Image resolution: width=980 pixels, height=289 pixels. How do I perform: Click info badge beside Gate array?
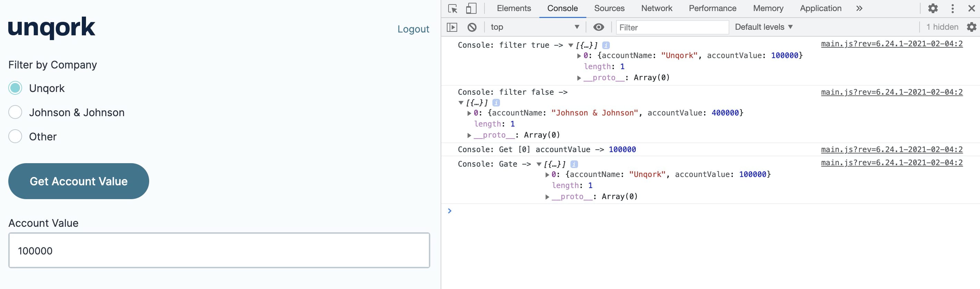(x=574, y=164)
